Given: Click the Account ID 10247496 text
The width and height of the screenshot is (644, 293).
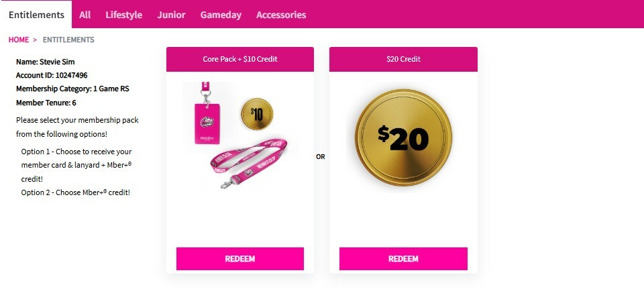Looking at the screenshot, I should pyautogui.click(x=52, y=75).
